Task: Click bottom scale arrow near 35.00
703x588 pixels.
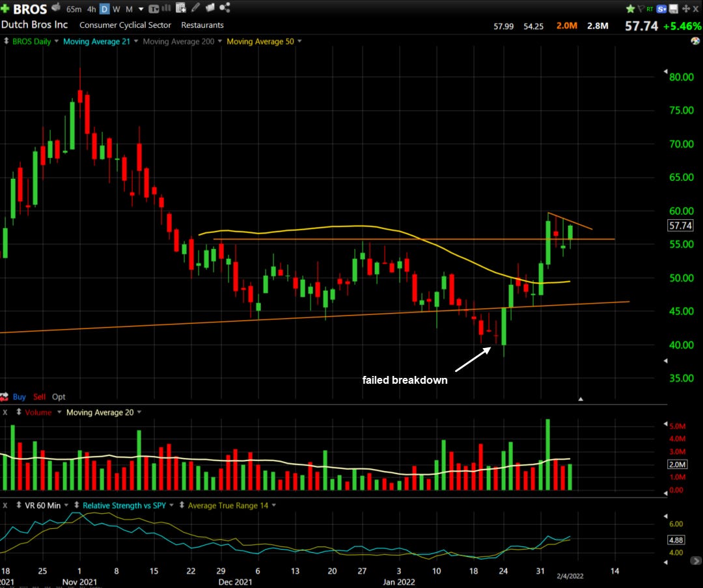Action: [x=665, y=361]
